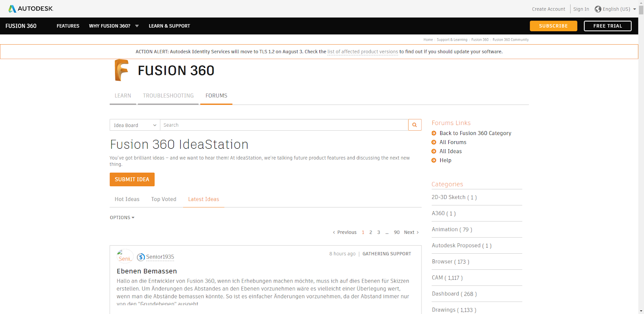Open the All Ideas link

coord(450,151)
